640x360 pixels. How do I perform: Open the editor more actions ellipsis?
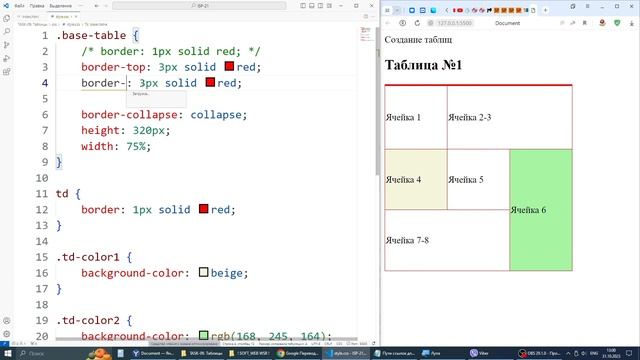(373, 16)
